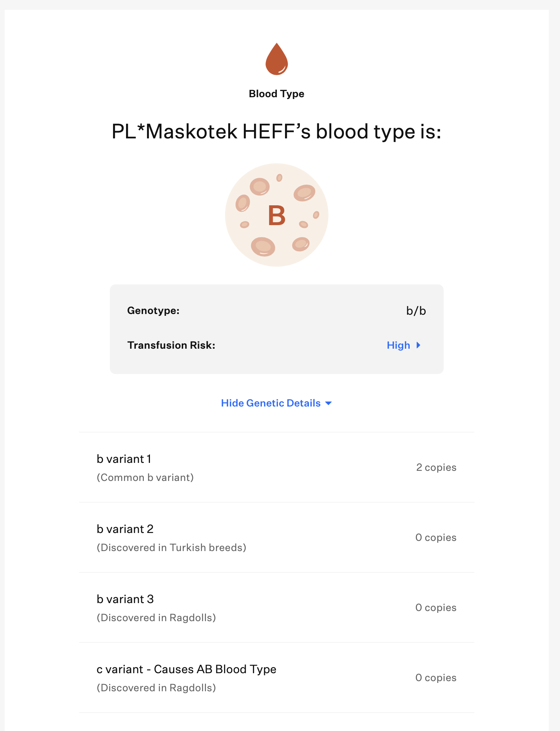Click 0 copies for b variant 3
The width and height of the screenshot is (560, 731).
click(x=436, y=607)
